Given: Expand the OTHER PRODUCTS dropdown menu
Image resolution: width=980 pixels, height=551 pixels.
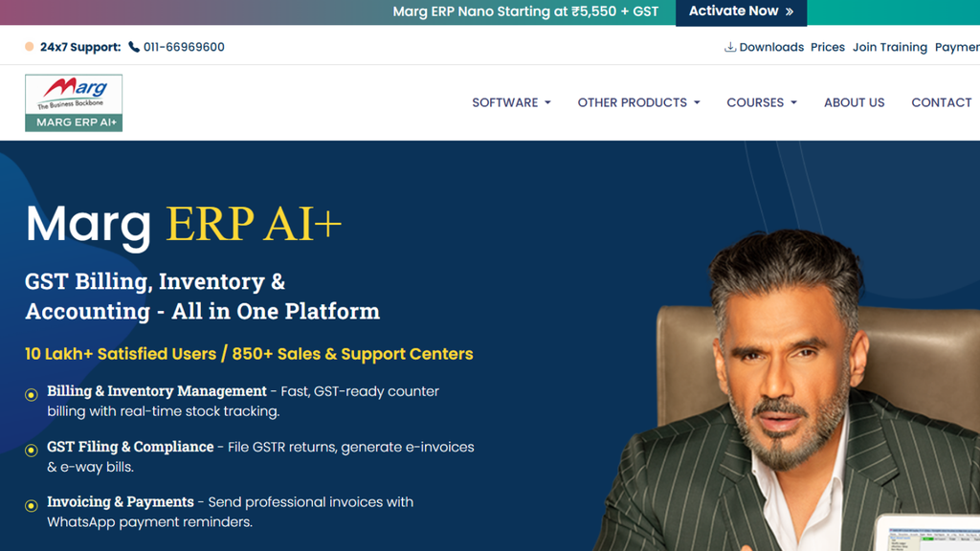Looking at the screenshot, I should [638, 102].
